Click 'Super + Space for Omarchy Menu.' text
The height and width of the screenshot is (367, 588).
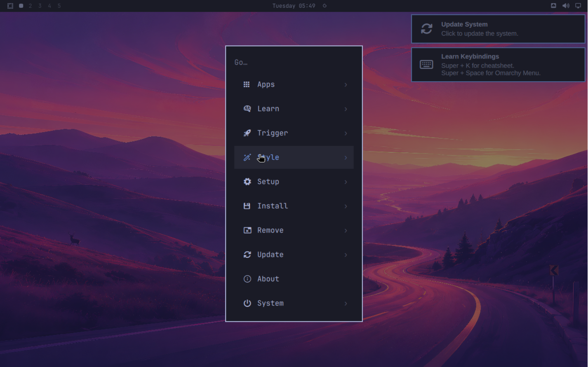tap(491, 73)
